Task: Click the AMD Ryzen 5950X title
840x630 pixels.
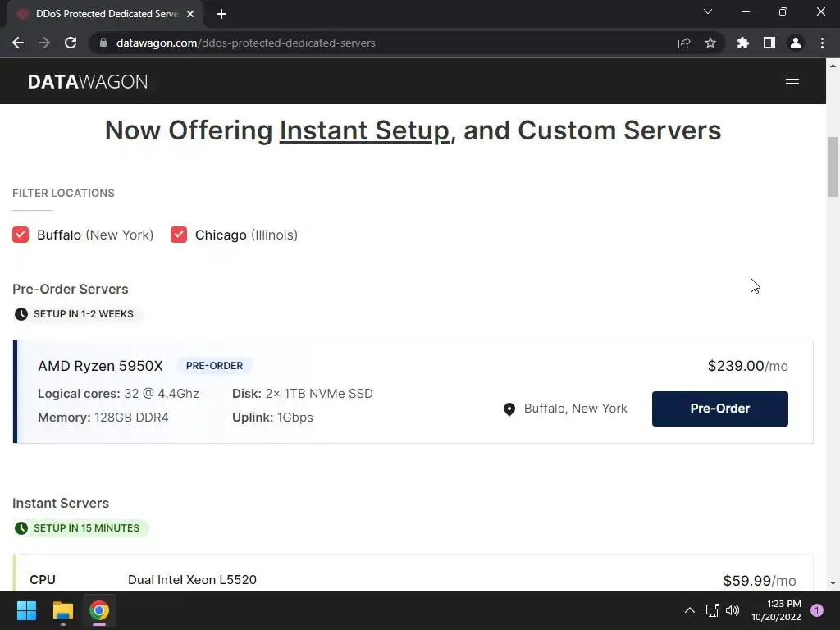Action: [x=100, y=366]
